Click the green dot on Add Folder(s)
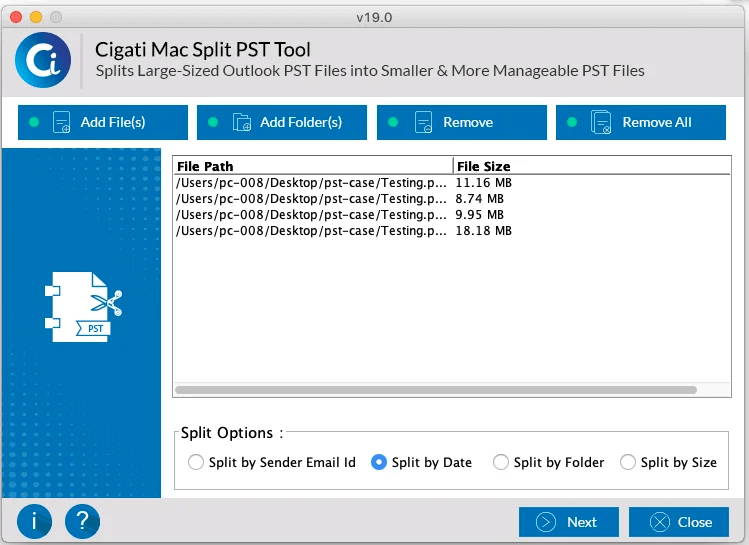This screenshot has height=545, width=749. tap(213, 122)
